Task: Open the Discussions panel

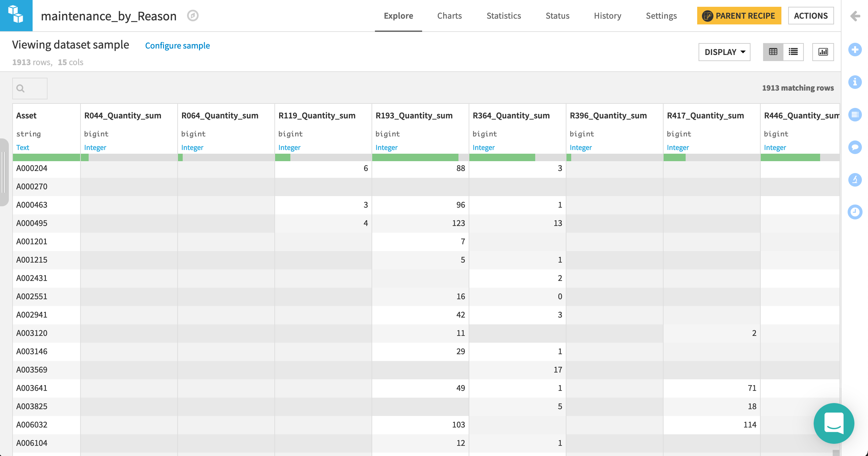Action: tap(855, 147)
